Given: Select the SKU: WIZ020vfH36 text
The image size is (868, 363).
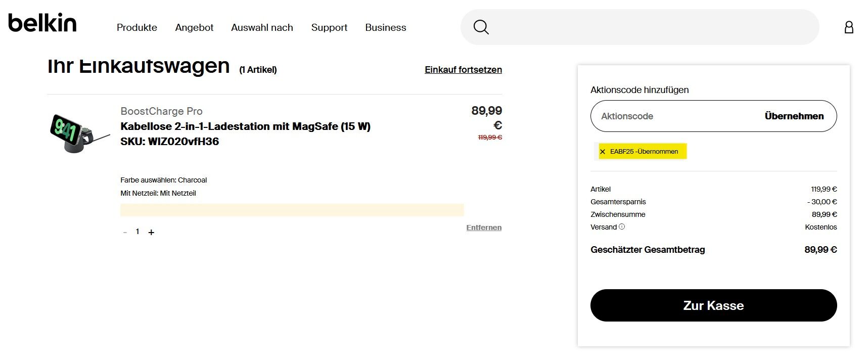Looking at the screenshot, I should tap(169, 142).
